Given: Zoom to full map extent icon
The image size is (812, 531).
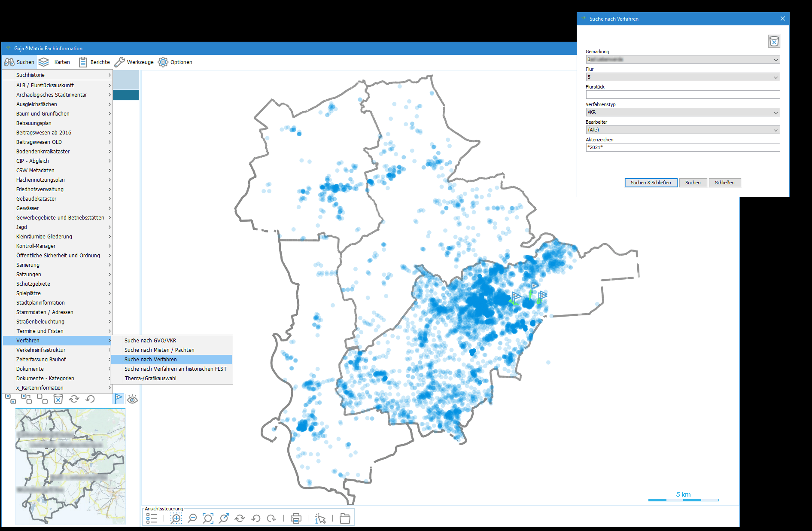Looking at the screenshot, I should [x=208, y=518].
